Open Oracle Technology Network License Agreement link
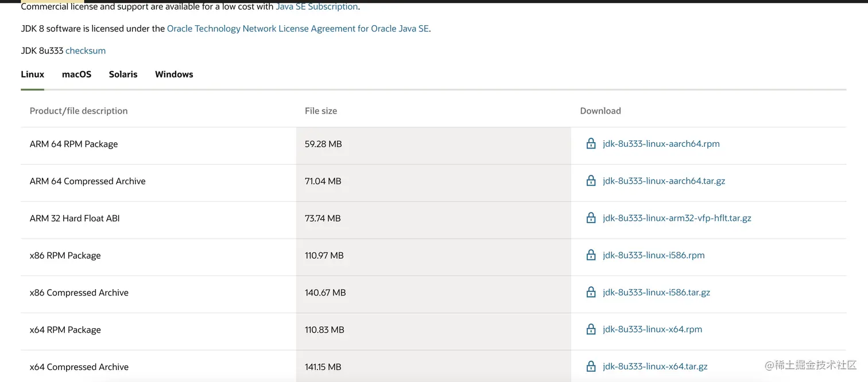The height and width of the screenshot is (382, 868). (298, 29)
